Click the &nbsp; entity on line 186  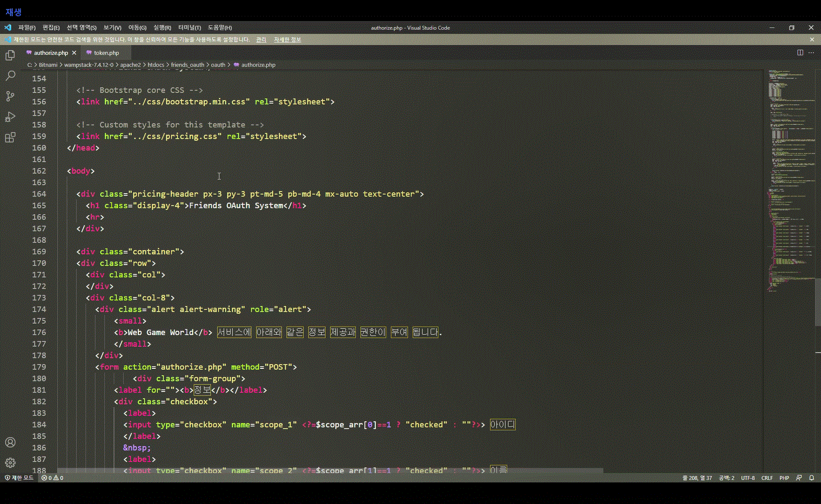[x=137, y=448]
